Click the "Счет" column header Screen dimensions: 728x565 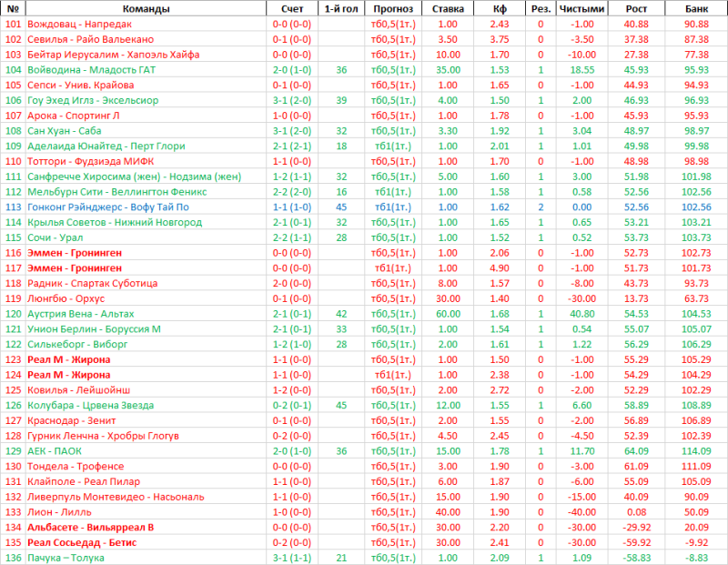[x=292, y=8]
